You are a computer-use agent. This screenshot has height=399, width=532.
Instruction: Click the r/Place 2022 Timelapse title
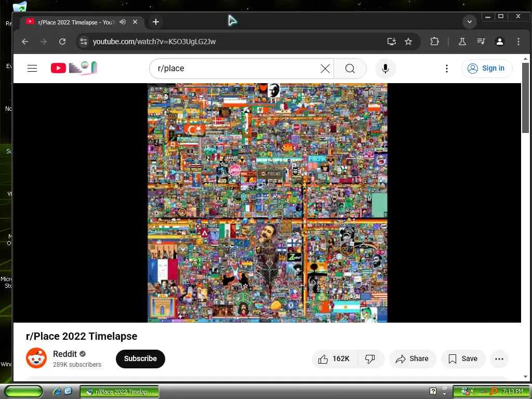[82, 336]
